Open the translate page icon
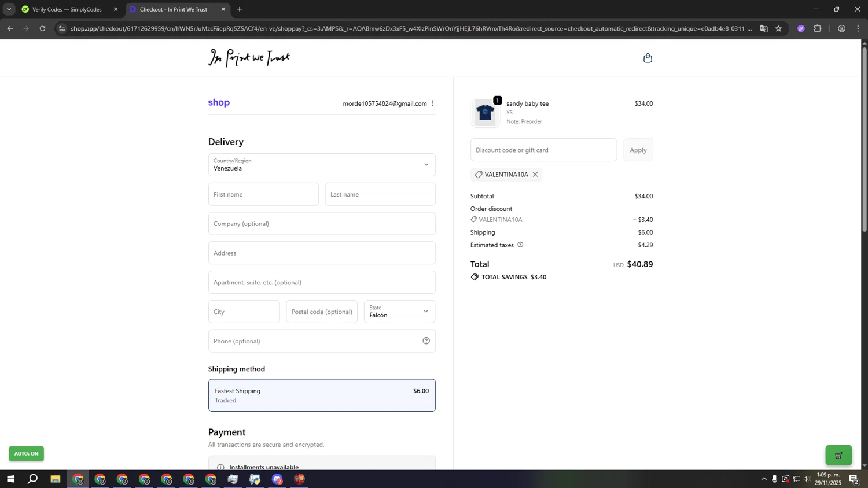The height and width of the screenshot is (488, 868). pyautogui.click(x=764, y=28)
